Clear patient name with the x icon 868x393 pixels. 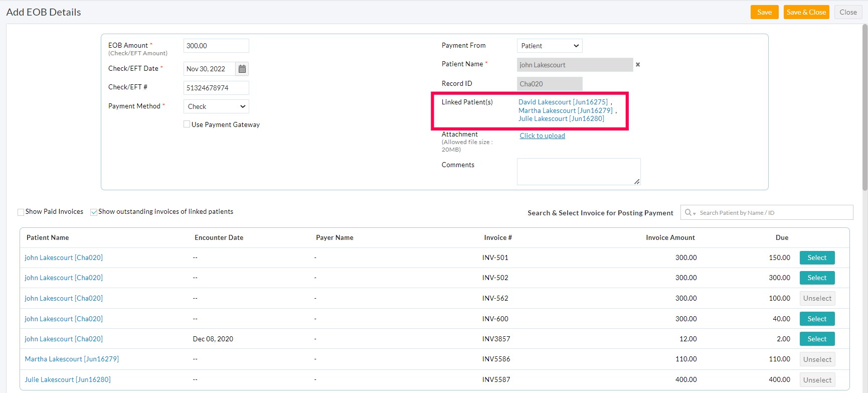click(638, 65)
